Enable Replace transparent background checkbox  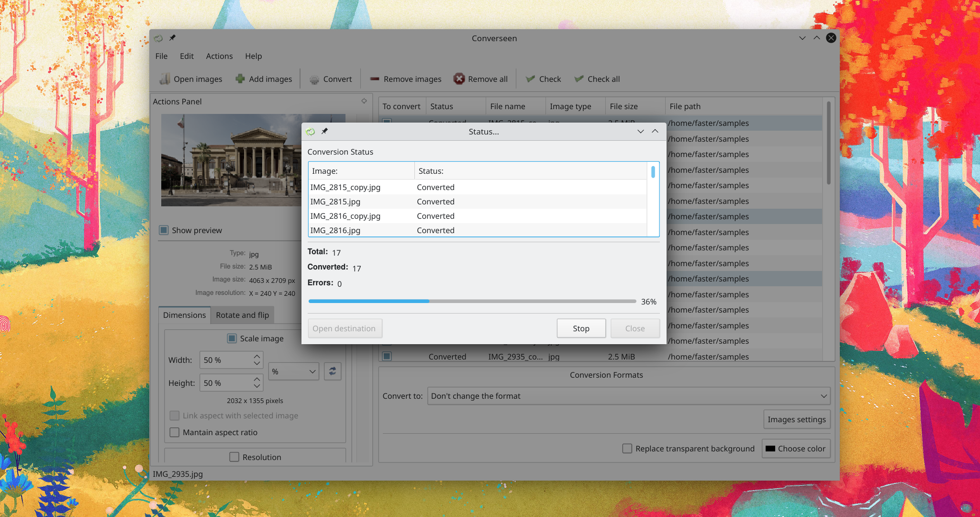point(627,449)
